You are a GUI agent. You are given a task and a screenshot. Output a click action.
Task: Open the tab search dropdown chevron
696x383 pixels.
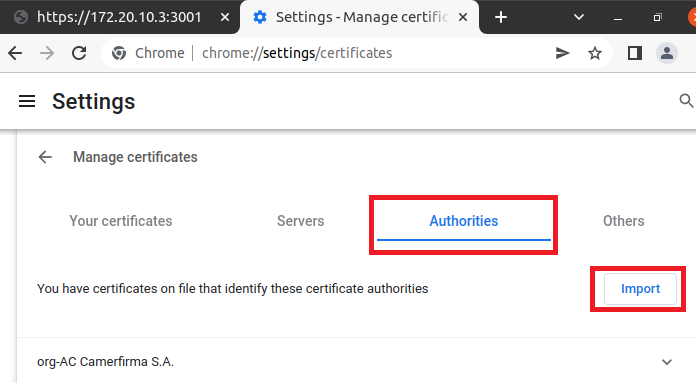pos(578,18)
